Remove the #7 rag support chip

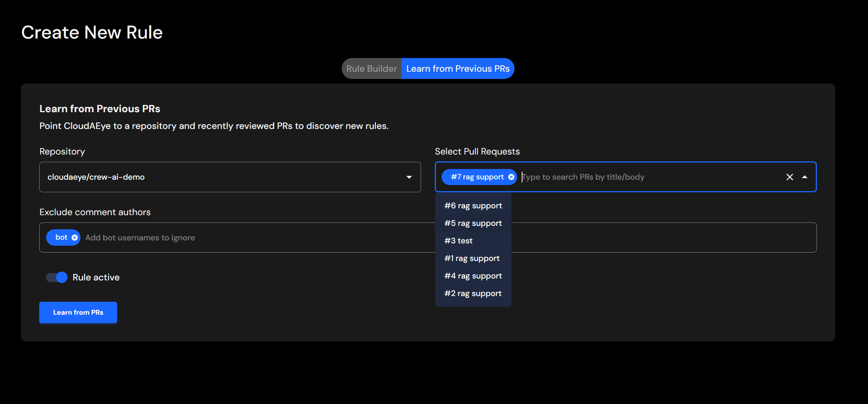[511, 177]
